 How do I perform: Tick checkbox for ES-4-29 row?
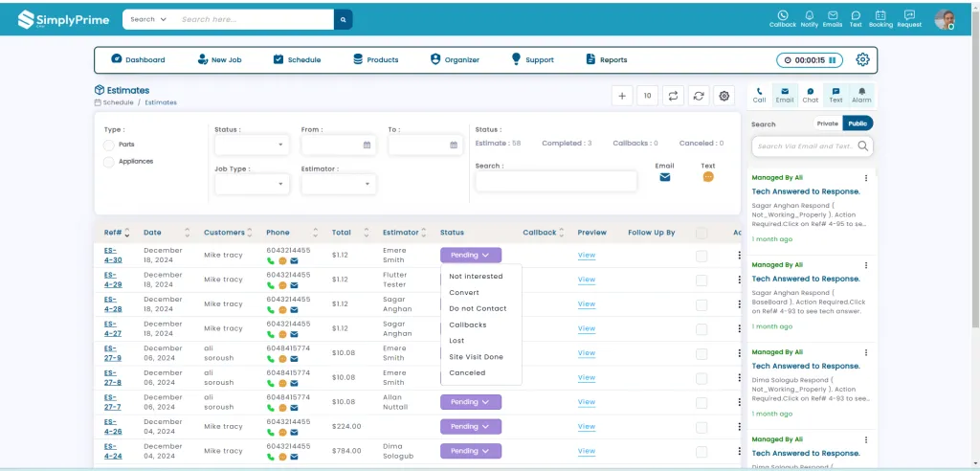702,280
